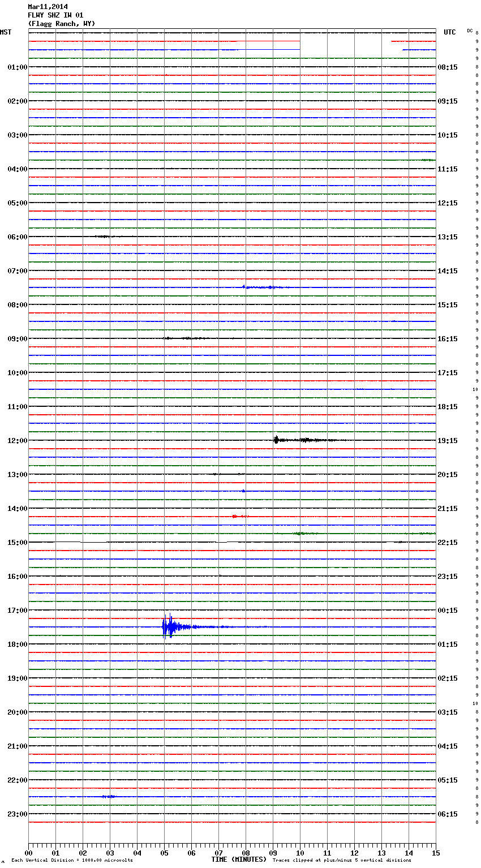The width and height of the screenshot is (481, 868).
Task: Select the station code FLWY SHZ IW 01
Action: coord(55,15)
